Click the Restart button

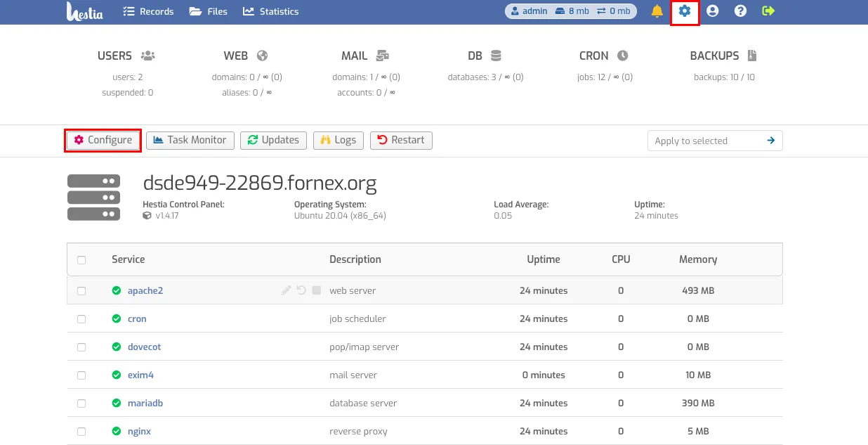(401, 140)
